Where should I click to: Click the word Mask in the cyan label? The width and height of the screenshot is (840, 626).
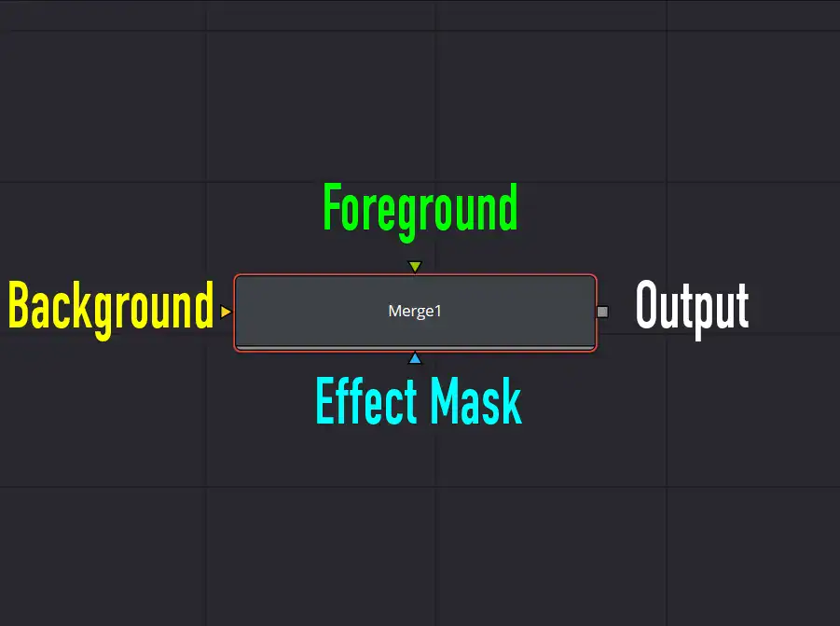(476, 401)
